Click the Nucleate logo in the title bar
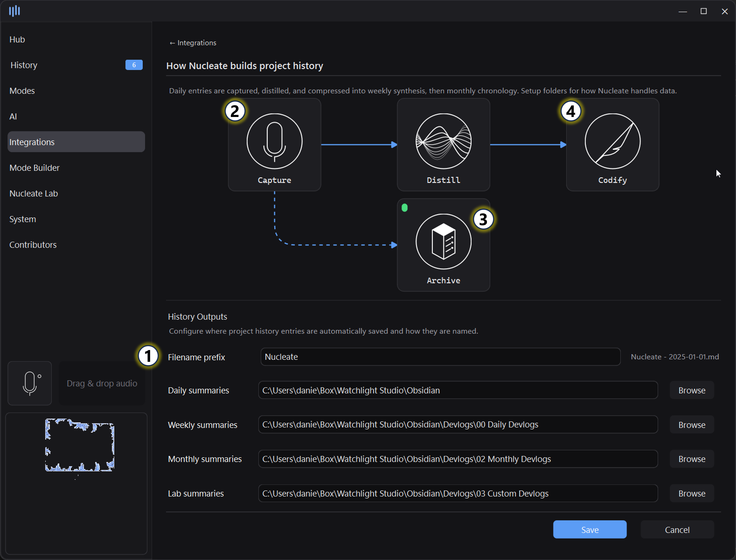736x560 pixels. [14, 11]
